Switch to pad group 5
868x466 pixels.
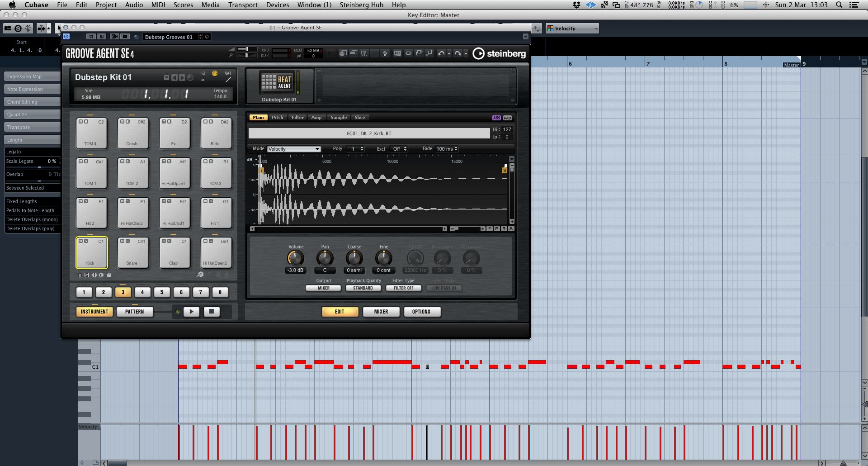(x=162, y=292)
